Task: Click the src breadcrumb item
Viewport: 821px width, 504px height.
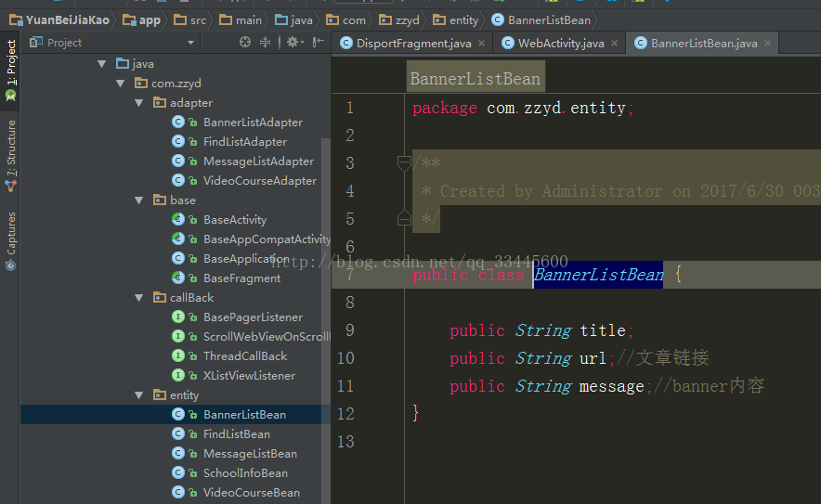Action: tap(190, 20)
